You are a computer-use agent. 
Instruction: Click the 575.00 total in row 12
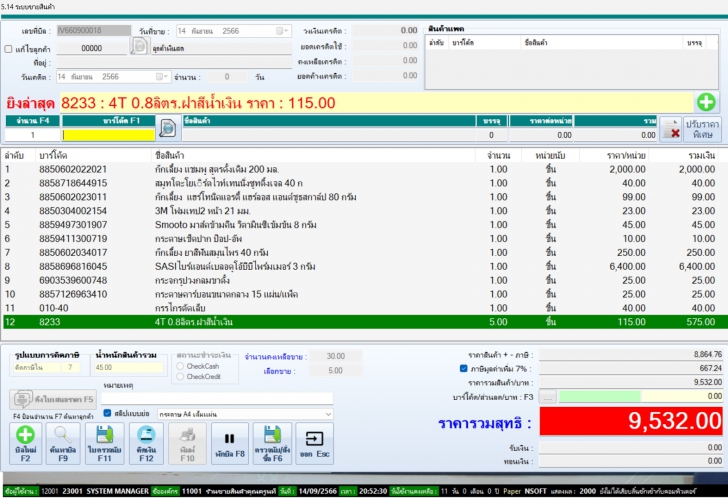(x=701, y=322)
